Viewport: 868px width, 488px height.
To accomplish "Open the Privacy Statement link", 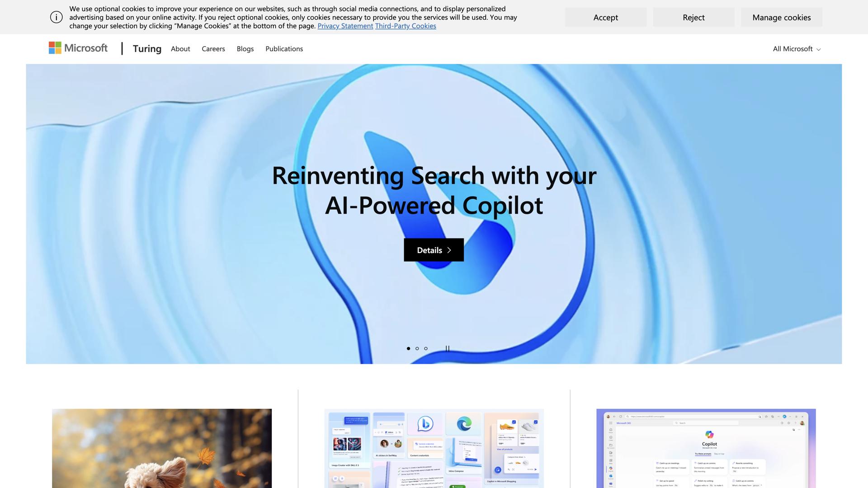I will [345, 26].
